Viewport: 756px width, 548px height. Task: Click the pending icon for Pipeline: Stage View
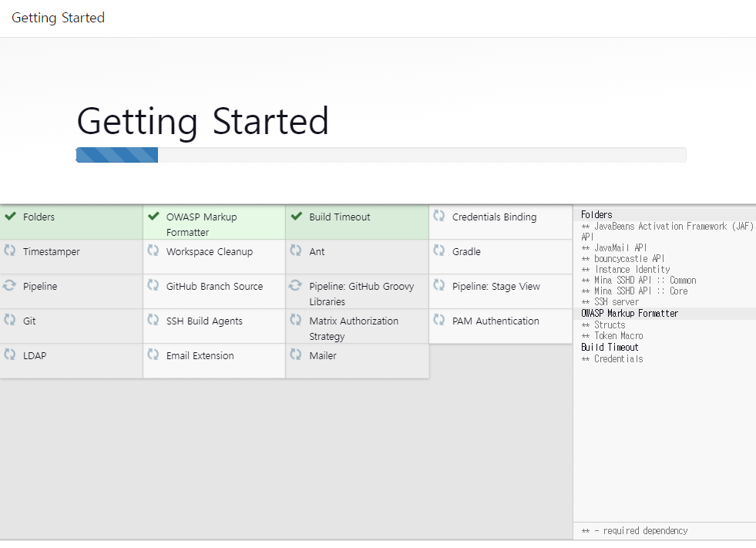tap(438, 285)
